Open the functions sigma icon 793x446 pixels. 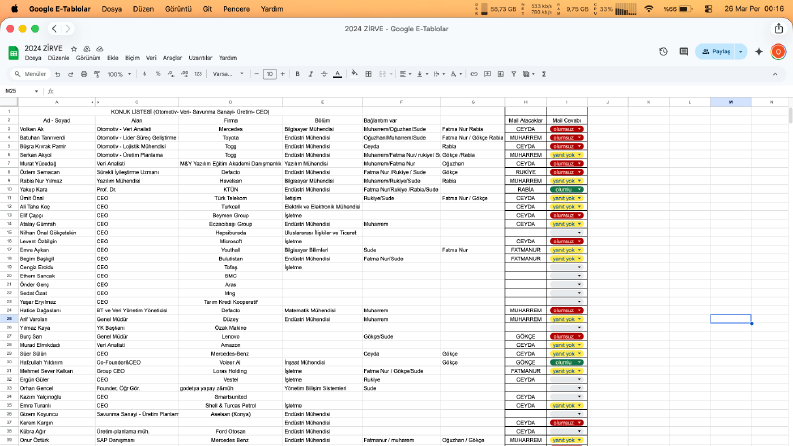544,74
